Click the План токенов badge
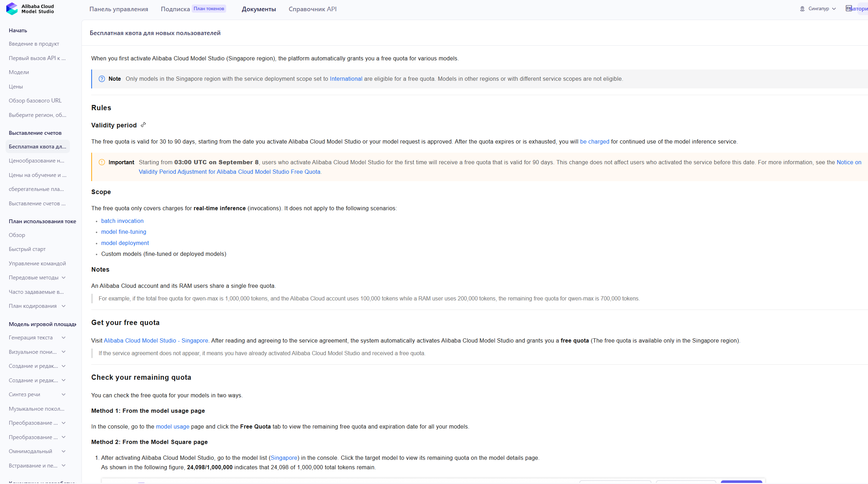This screenshot has width=868, height=484. (x=209, y=9)
